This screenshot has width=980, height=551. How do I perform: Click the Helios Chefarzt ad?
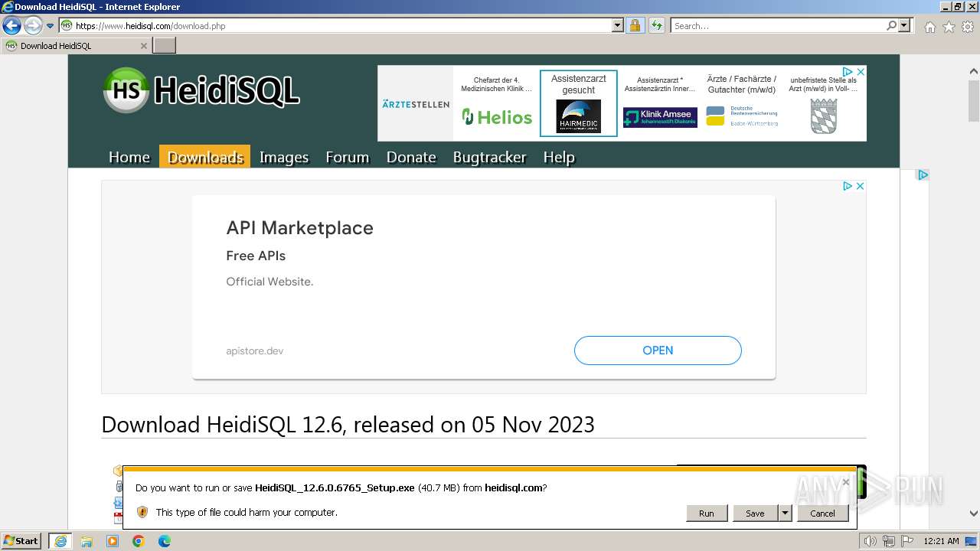click(497, 103)
